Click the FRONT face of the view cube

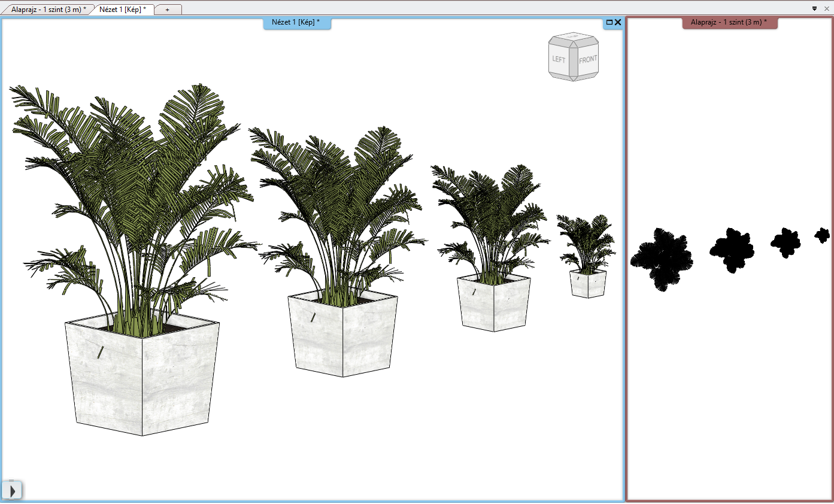pyautogui.click(x=588, y=60)
